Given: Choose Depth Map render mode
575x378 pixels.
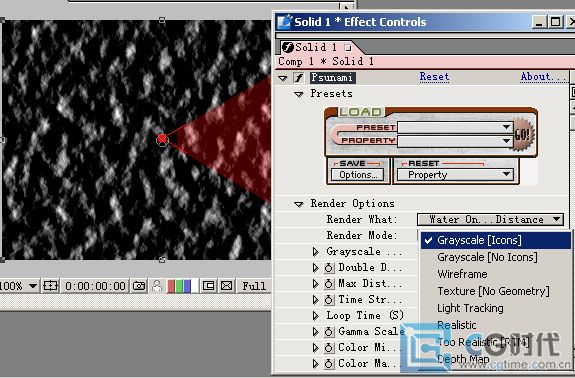Looking at the screenshot, I should coord(496,359).
